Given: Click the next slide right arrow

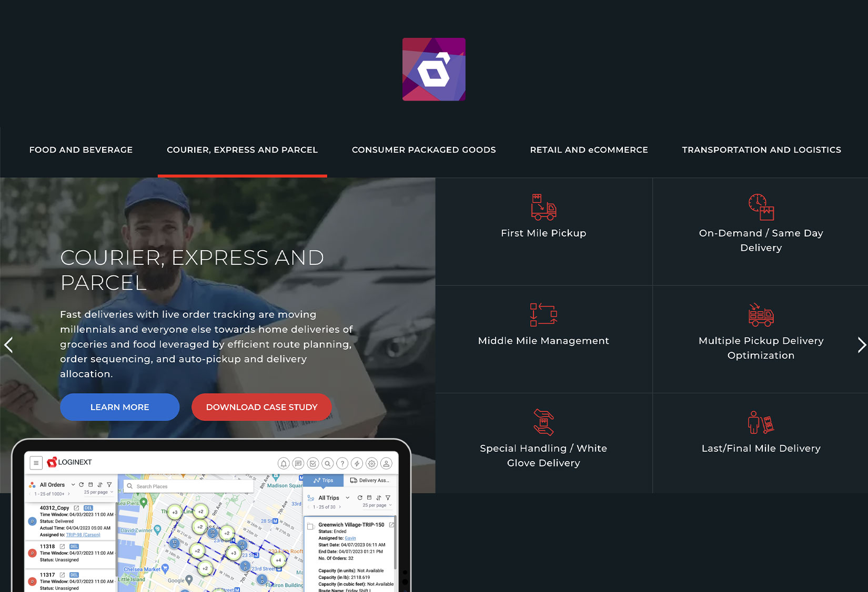Looking at the screenshot, I should 861,345.
